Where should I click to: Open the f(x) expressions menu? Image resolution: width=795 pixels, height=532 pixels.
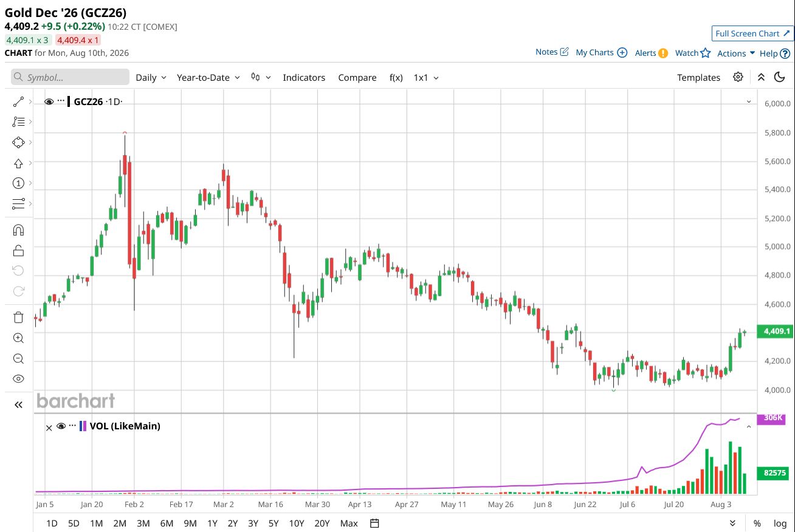396,78
